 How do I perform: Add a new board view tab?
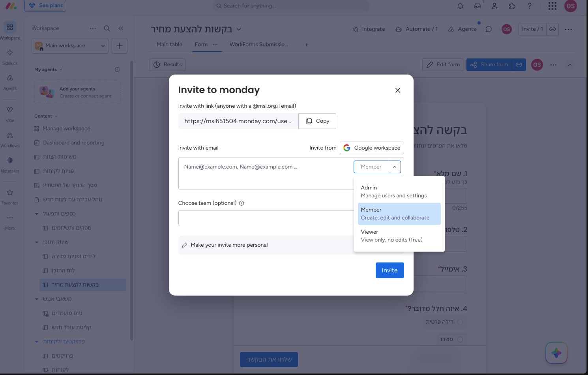click(x=307, y=45)
